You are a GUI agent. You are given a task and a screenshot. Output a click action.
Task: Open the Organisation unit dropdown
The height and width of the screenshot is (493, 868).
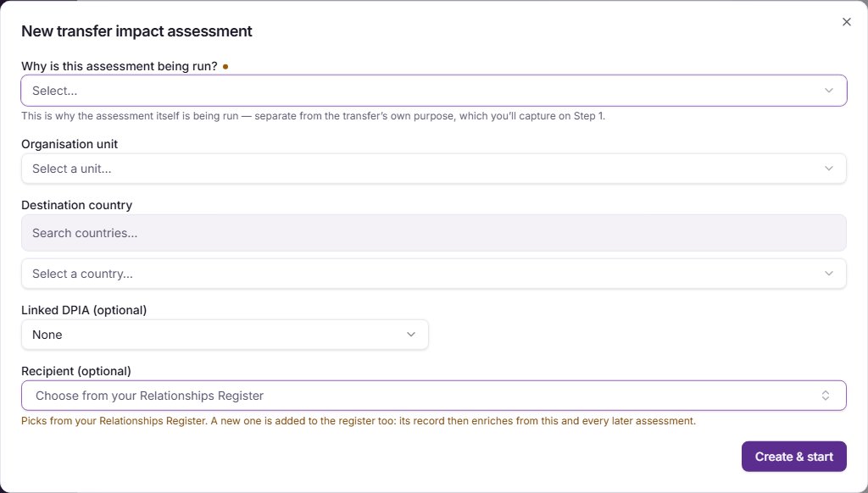433,169
